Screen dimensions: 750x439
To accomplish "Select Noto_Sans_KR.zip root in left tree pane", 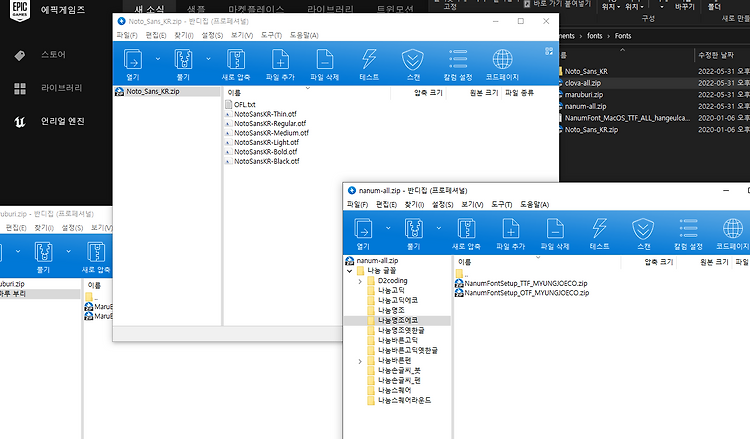I will (153, 91).
